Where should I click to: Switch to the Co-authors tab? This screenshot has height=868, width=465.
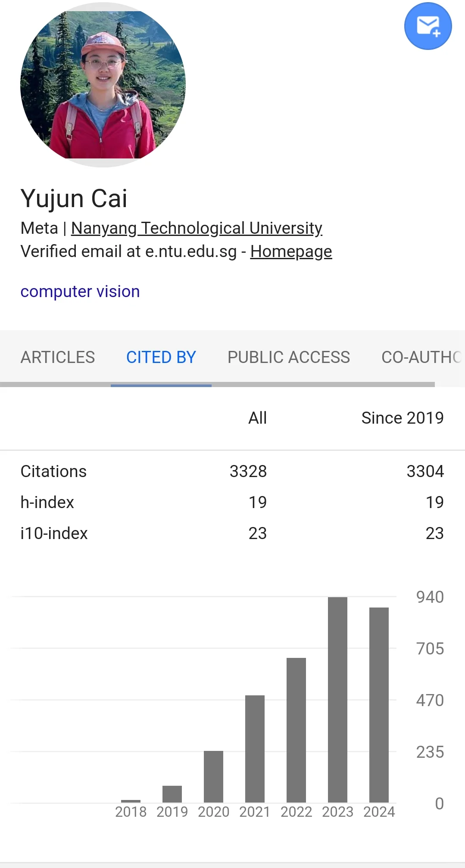click(420, 357)
